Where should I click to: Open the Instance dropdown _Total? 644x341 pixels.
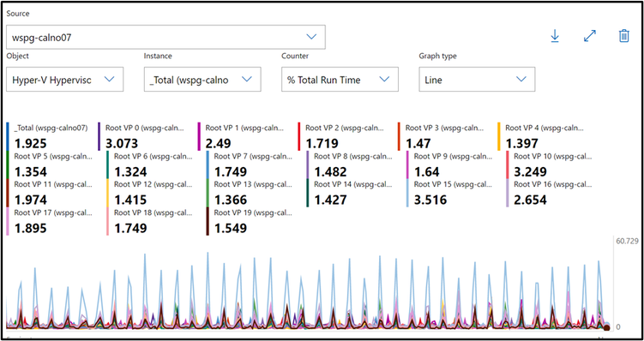click(202, 80)
